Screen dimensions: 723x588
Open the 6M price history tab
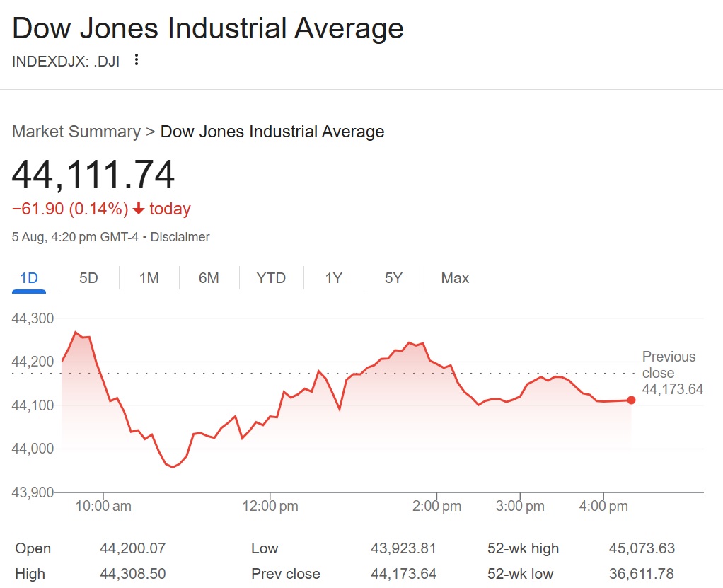point(209,278)
